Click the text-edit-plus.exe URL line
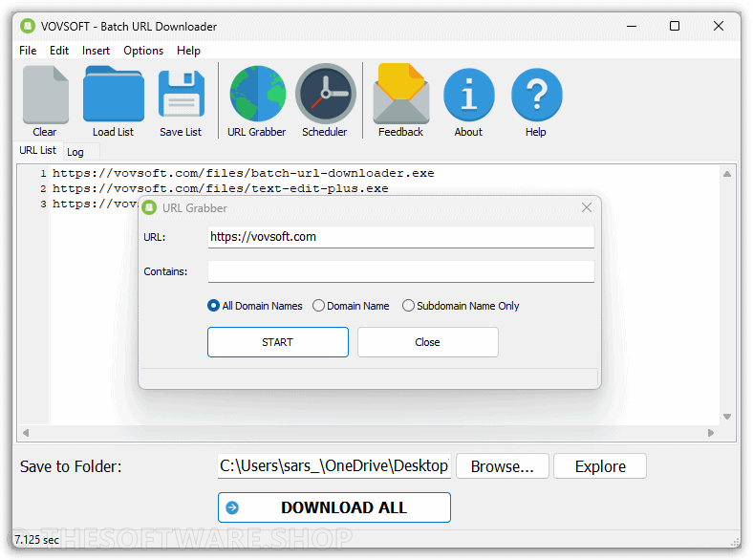Viewport: 753px width, 560px height. (221, 188)
